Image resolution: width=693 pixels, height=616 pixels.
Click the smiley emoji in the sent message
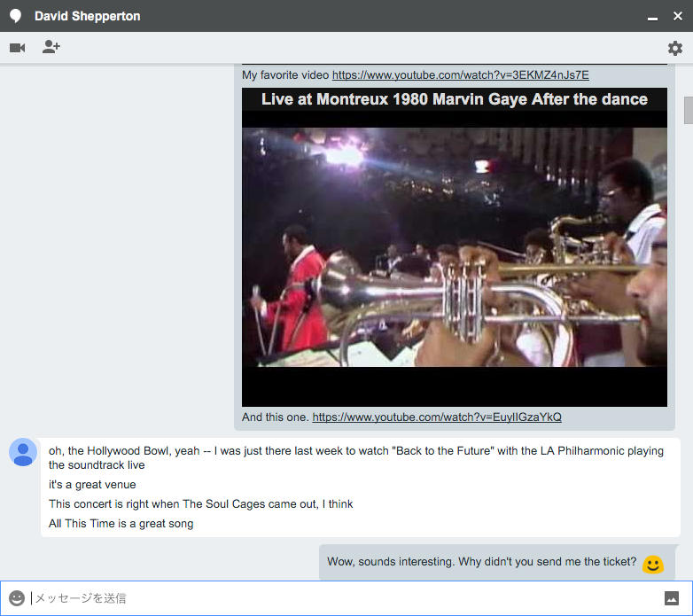[653, 565]
